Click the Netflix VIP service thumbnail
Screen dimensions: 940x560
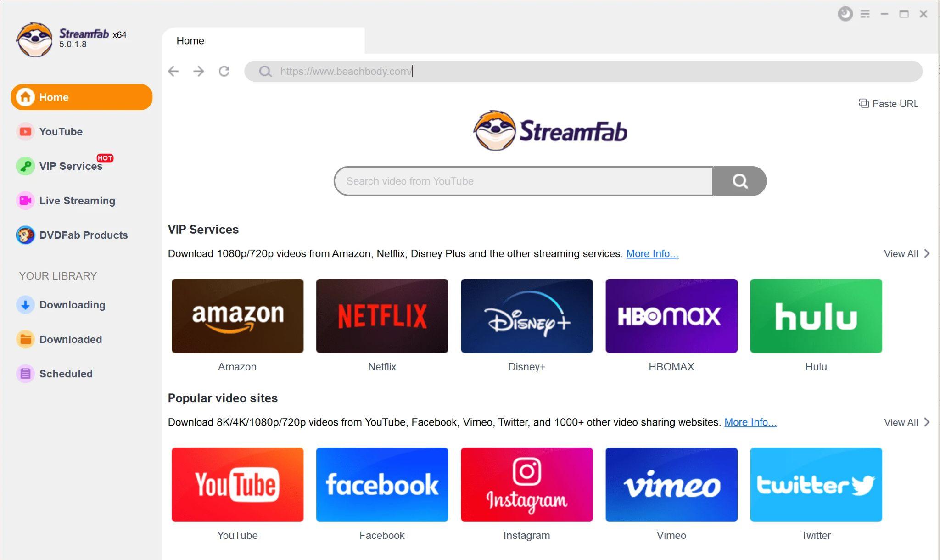coord(382,316)
